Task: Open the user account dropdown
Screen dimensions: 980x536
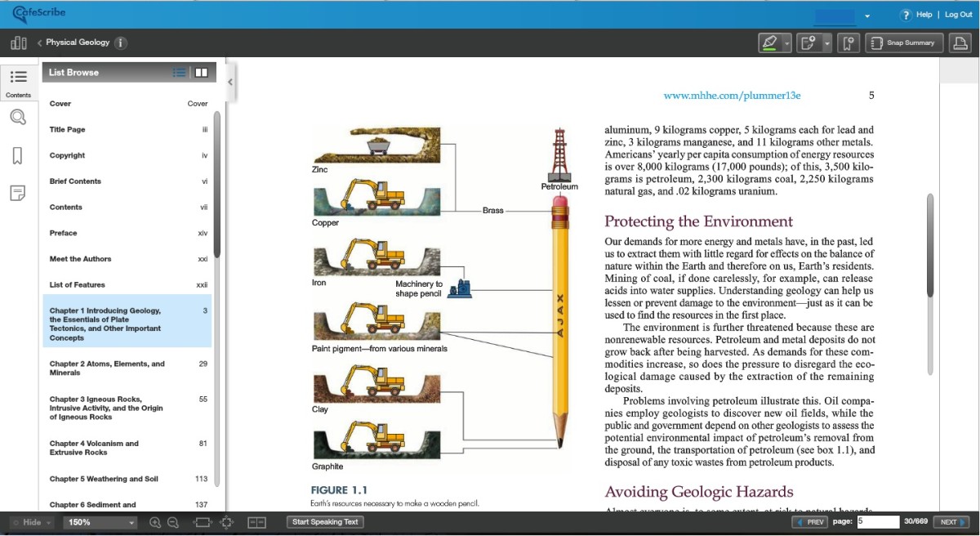Action: [866, 16]
